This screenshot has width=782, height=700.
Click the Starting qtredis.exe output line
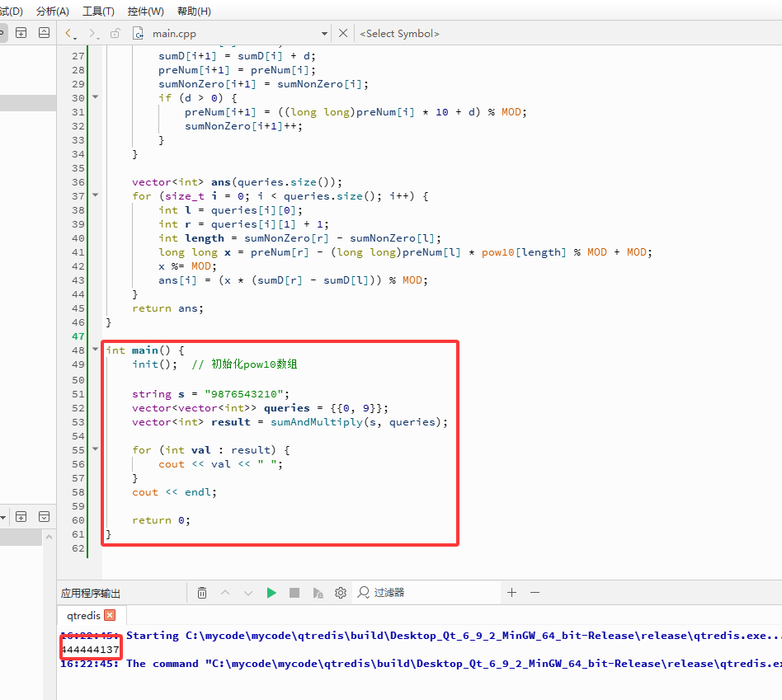click(421, 636)
